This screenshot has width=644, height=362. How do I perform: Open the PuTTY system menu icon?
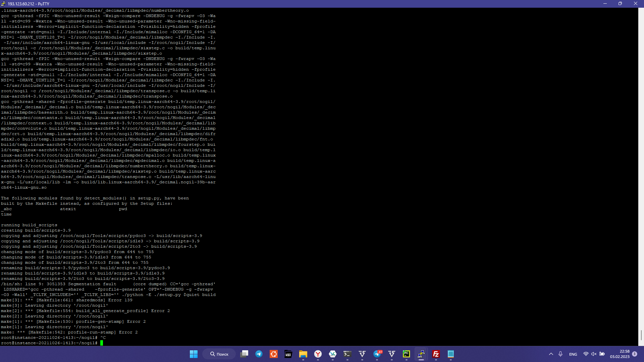[x=3, y=4]
